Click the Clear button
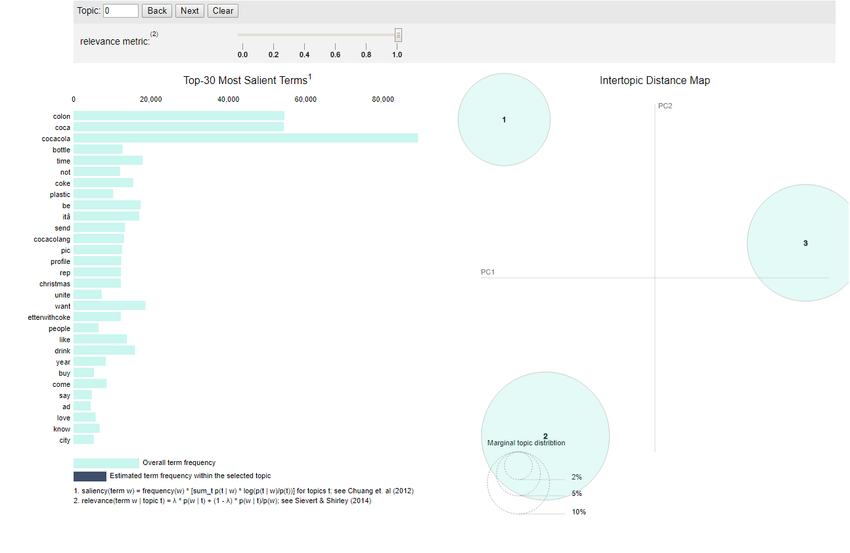Image resolution: width=850 pixels, height=553 pixels. click(222, 11)
